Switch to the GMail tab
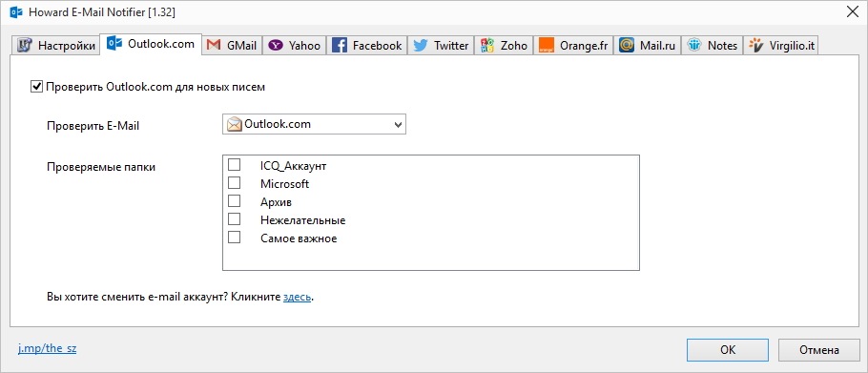Image resolution: width=868 pixels, height=373 pixels. coord(232,46)
